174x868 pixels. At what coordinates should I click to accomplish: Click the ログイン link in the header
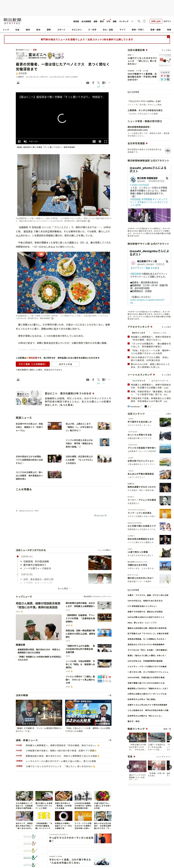(167, 21)
